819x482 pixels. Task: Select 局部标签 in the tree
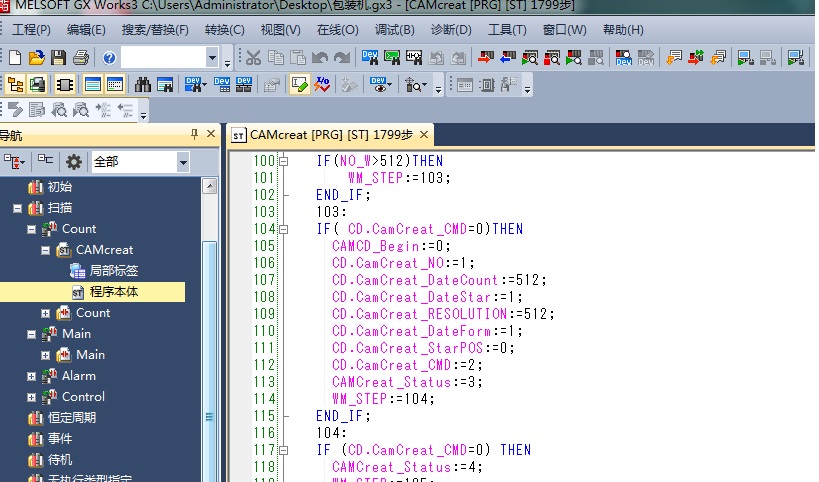click(113, 271)
